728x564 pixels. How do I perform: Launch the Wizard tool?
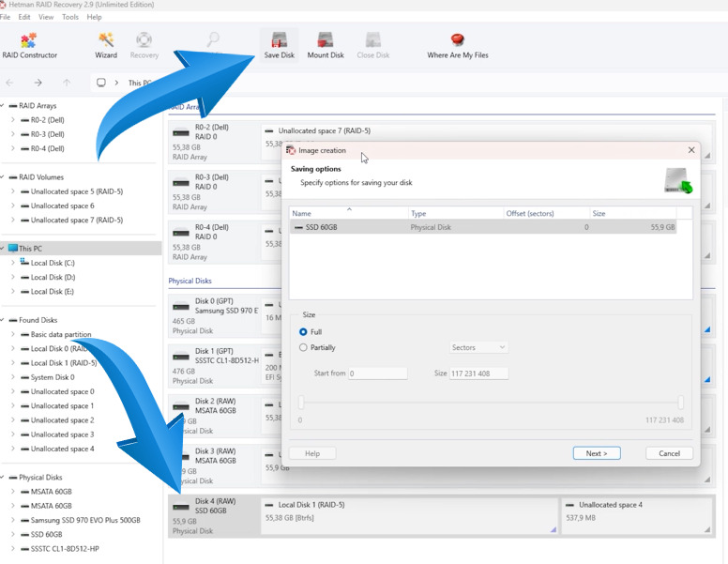pos(106,46)
